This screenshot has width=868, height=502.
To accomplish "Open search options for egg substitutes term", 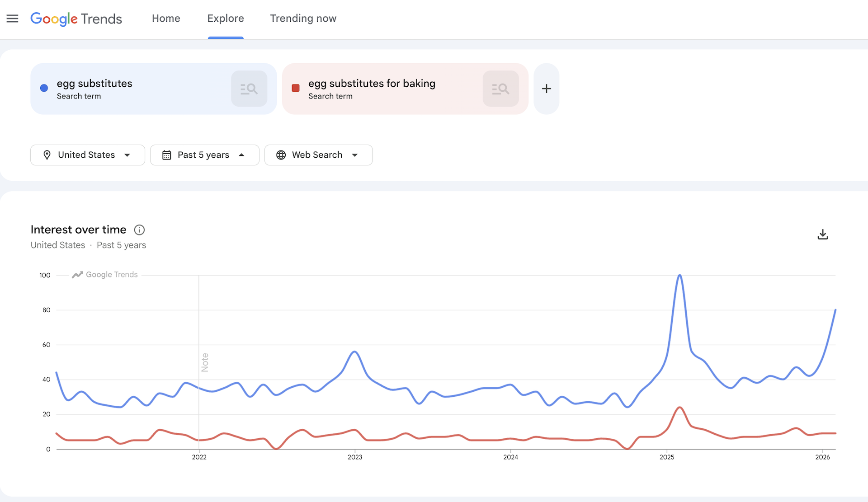I will [x=249, y=88].
